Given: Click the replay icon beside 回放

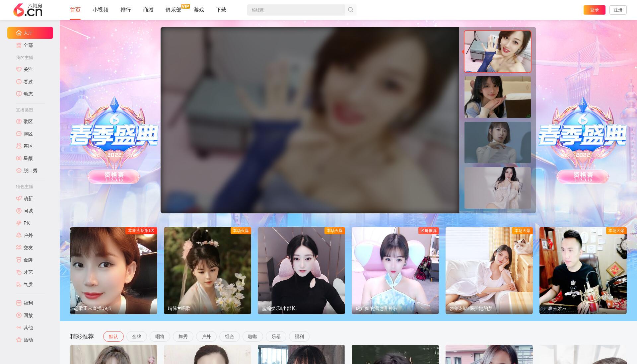Looking at the screenshot, I should pyautogui.click(x=19, y=315).
